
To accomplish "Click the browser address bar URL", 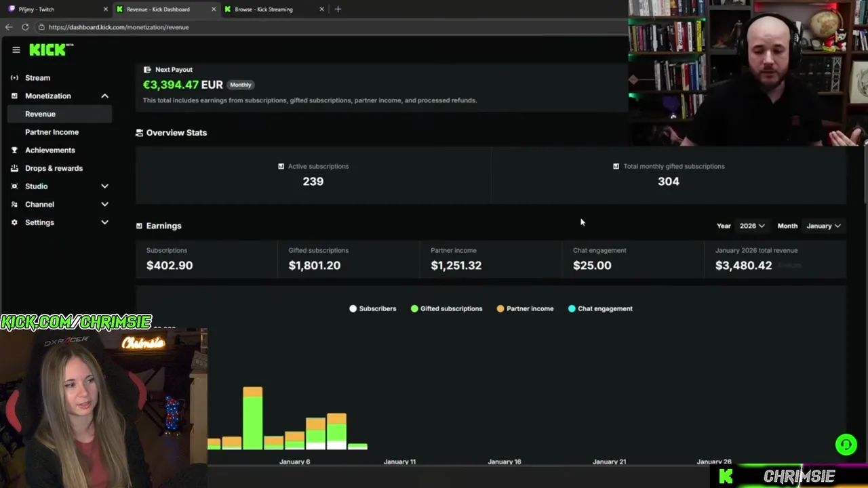I will [x=119, y=27].
